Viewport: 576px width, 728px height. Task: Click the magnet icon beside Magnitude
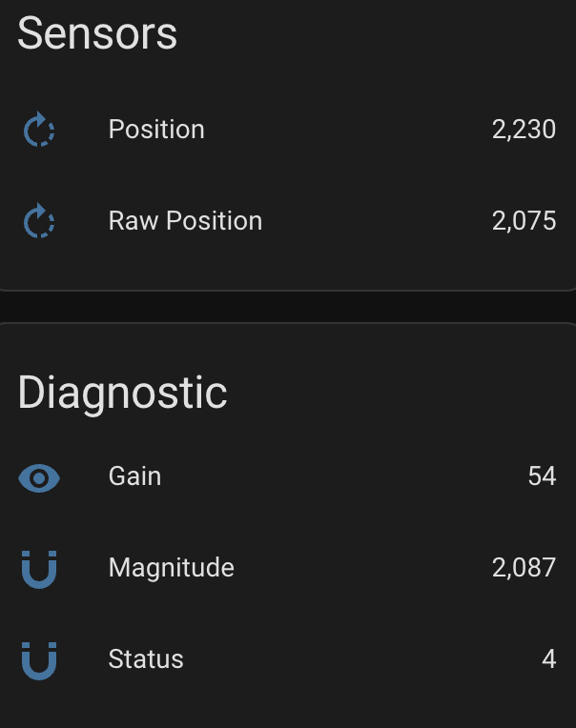click(39, 569)
